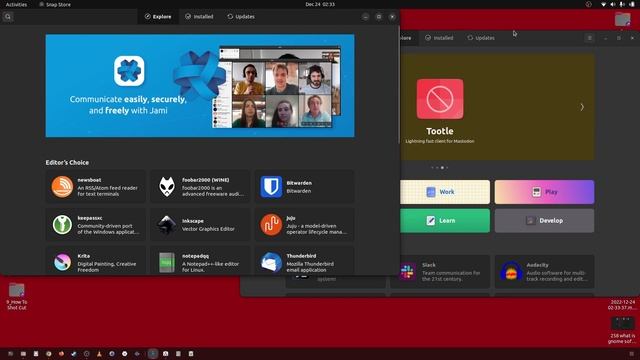Click the volume speaker icon in top bar
This screenshot has height=360, width=640.
tap(612, 4)
